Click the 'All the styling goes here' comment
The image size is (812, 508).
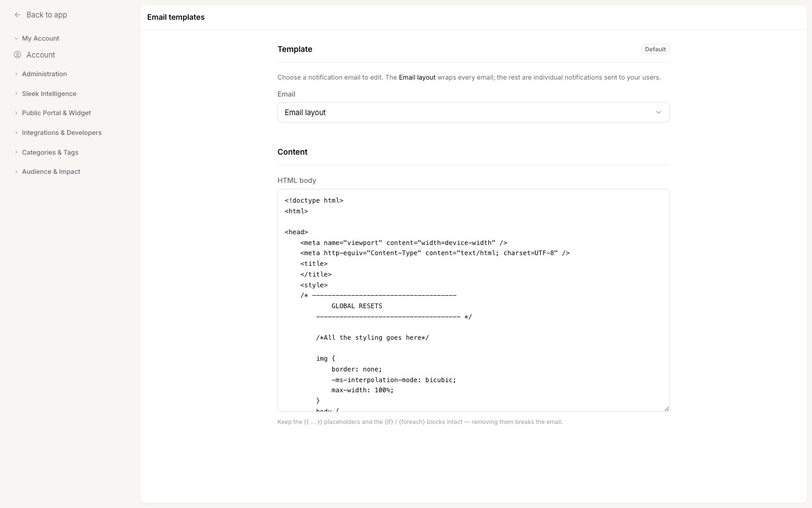click(373, 338)
